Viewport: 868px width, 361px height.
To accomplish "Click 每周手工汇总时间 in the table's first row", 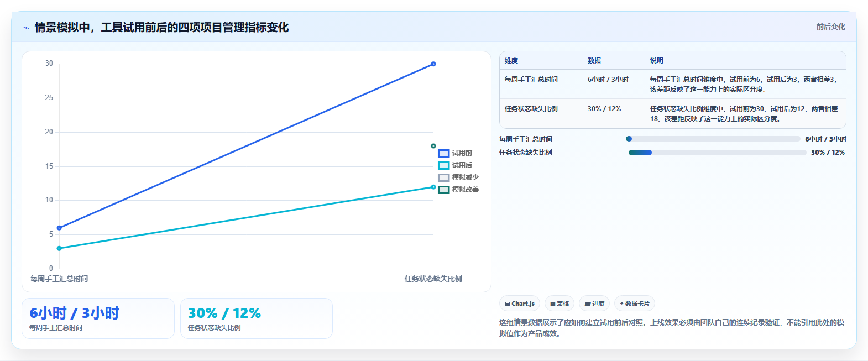I will point(531,80).
